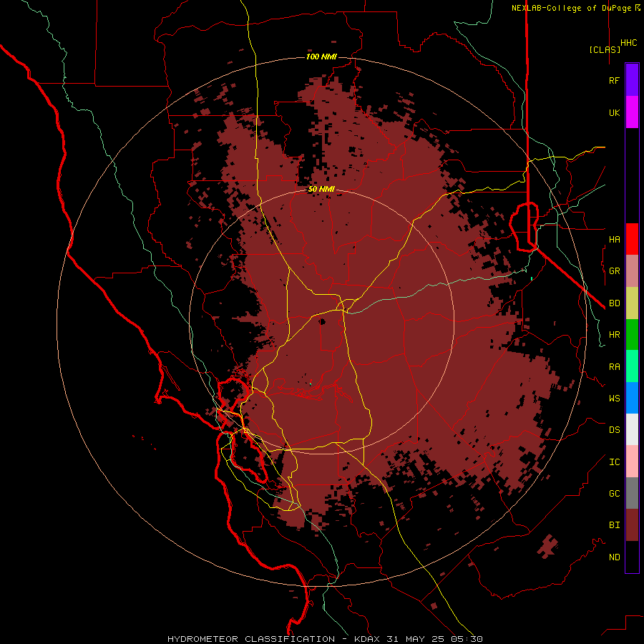
Task: Click the GC gray legend swatch
Action: click(632, 493)
